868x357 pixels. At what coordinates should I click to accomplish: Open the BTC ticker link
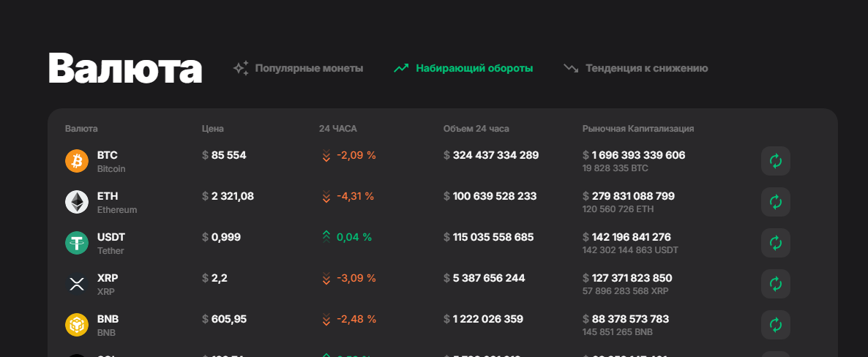[x=108, y=155]
